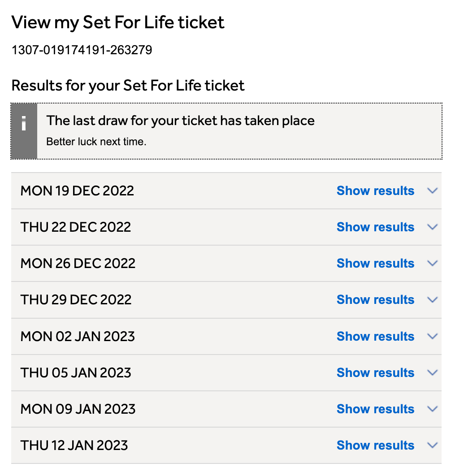Show results for the 19 December draw
This screenshot has width=451, height=476.
(x=375, y=190)
